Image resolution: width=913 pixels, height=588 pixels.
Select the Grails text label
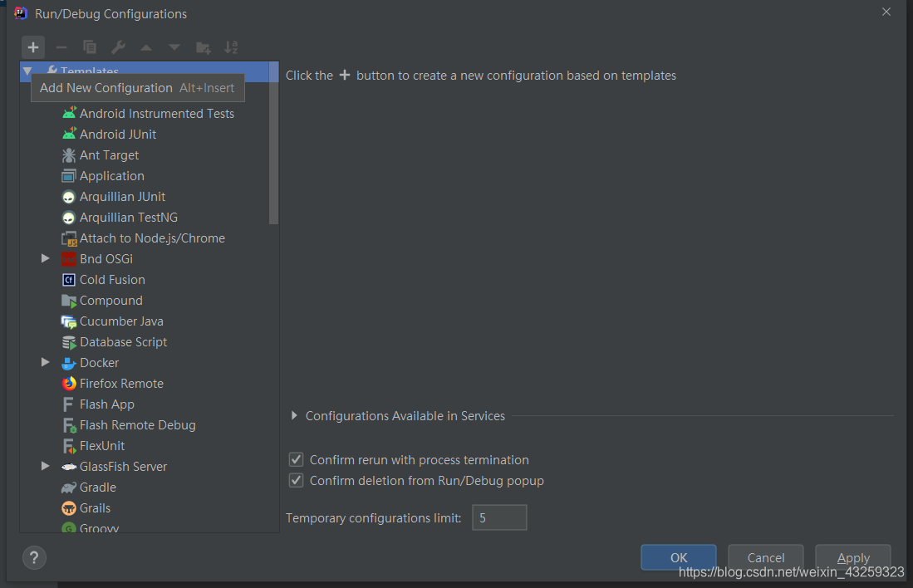point(95,508)
